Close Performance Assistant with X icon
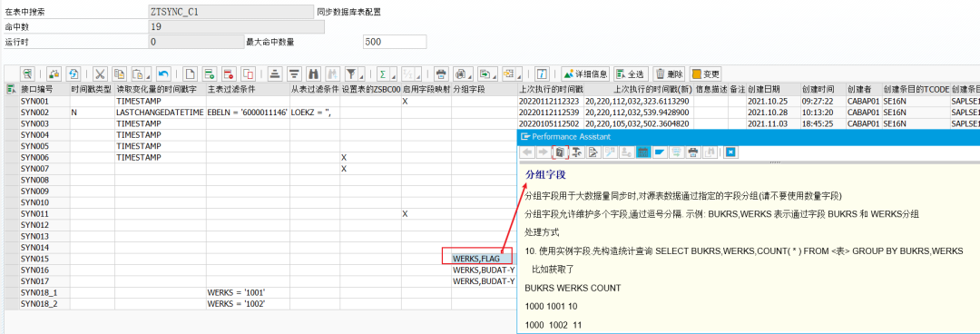980x334 pixels. tap(730, 152)
